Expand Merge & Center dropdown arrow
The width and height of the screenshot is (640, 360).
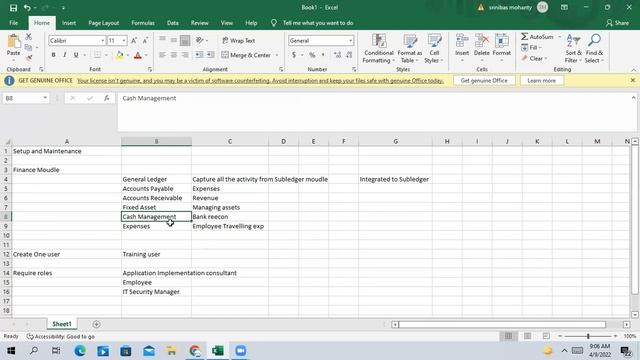277,55
